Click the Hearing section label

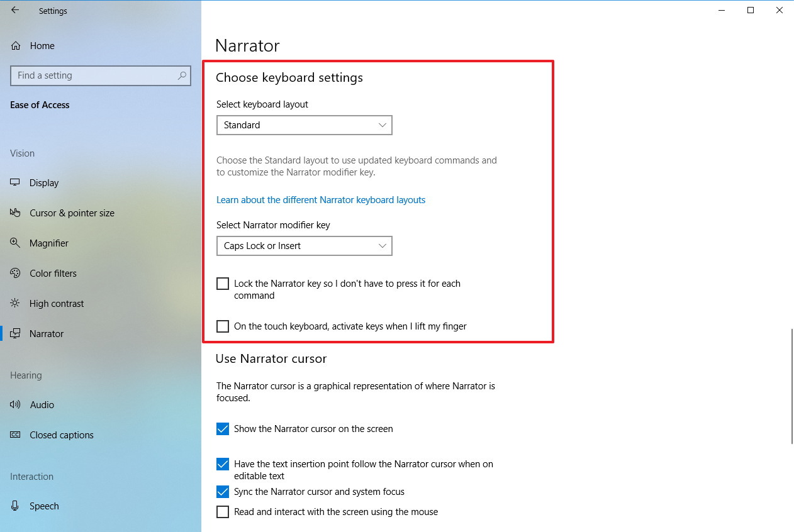[x=26, y=375]
